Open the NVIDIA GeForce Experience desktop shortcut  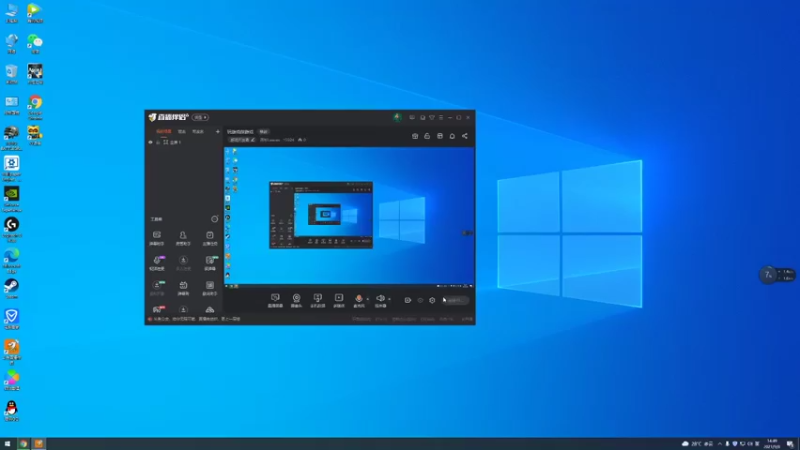coord(12,199)
